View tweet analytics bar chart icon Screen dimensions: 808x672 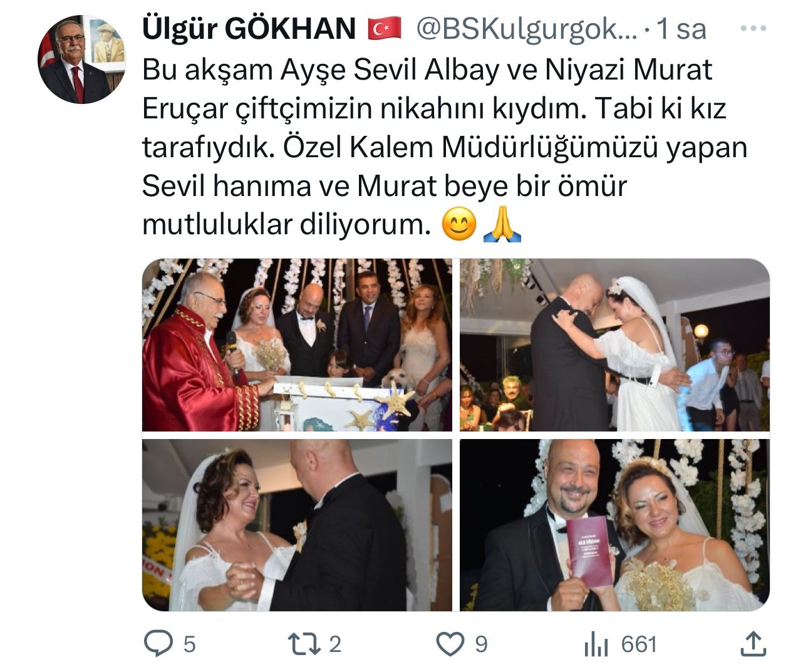click(x=596, y=644)
